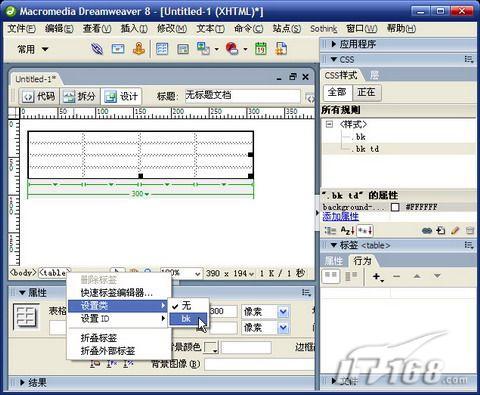Insert a hyperlink from the Common bar
Screen dimensions: 480x395
(97, 49)
